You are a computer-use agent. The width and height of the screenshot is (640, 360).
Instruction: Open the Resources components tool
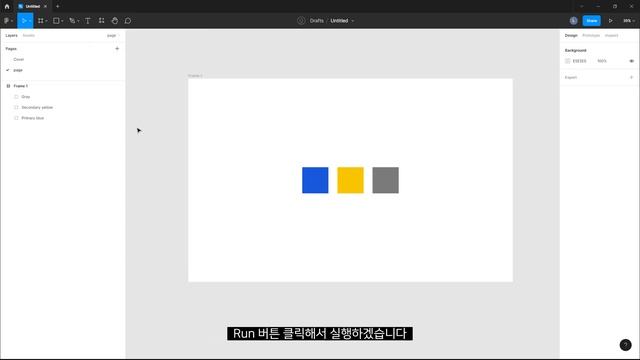(x=101, y=20)
